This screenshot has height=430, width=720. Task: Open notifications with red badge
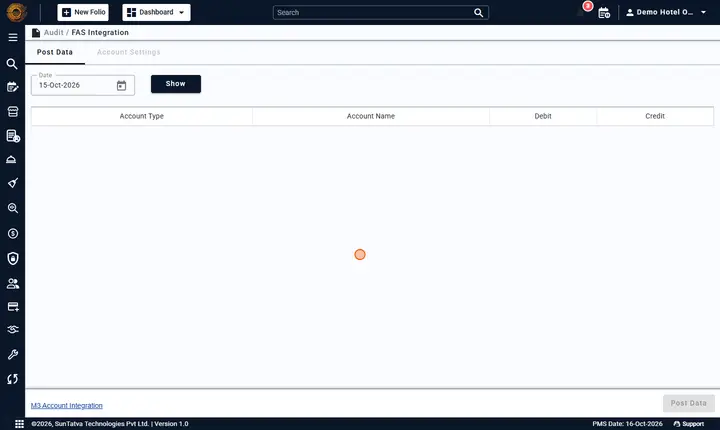[582, 11]
